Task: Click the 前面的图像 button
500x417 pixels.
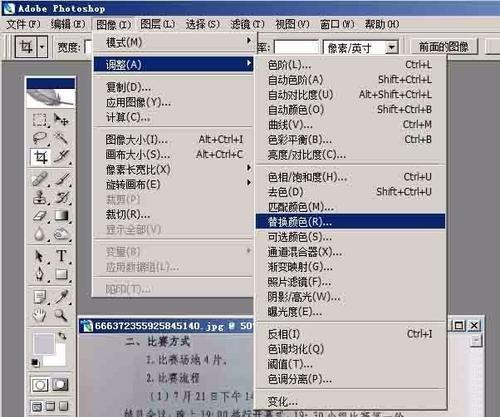Action: click(x=444, y=47)
